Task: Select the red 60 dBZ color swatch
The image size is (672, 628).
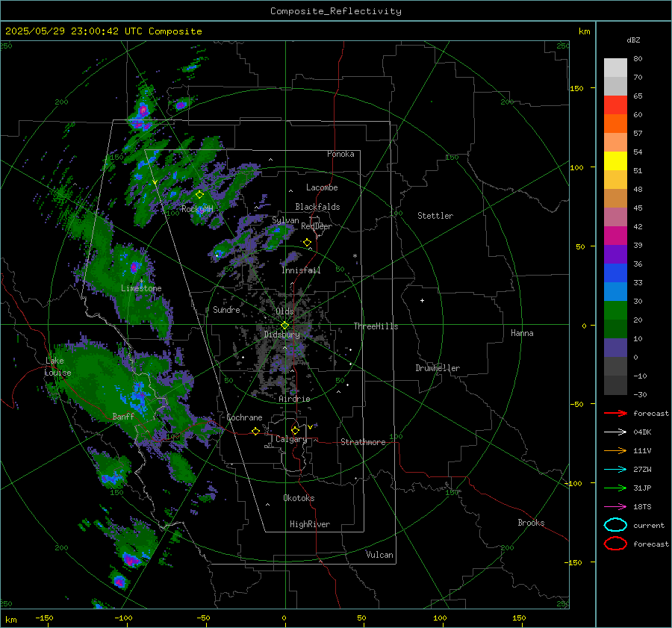Action: pos(615,105)
